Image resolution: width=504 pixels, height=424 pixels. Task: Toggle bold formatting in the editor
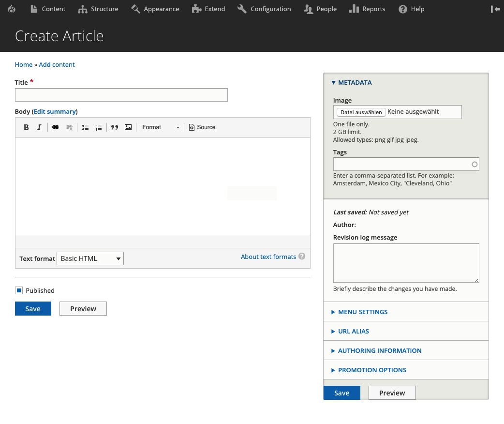click(26, 127)
